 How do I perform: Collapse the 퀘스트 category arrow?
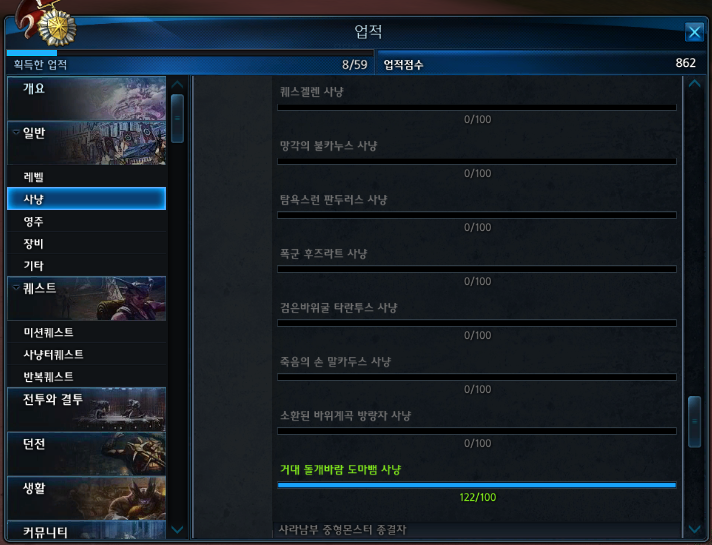point(16,287)
